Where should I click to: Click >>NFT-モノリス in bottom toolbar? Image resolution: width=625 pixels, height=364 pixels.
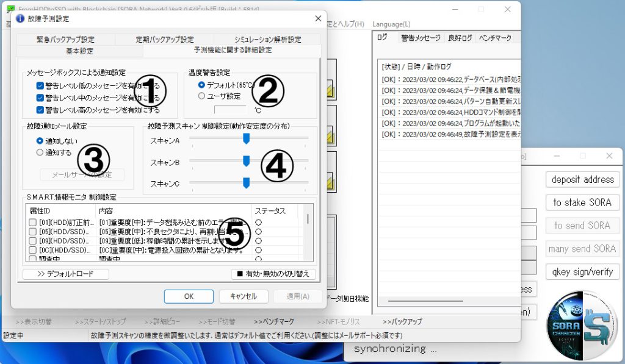coord(338,322)
